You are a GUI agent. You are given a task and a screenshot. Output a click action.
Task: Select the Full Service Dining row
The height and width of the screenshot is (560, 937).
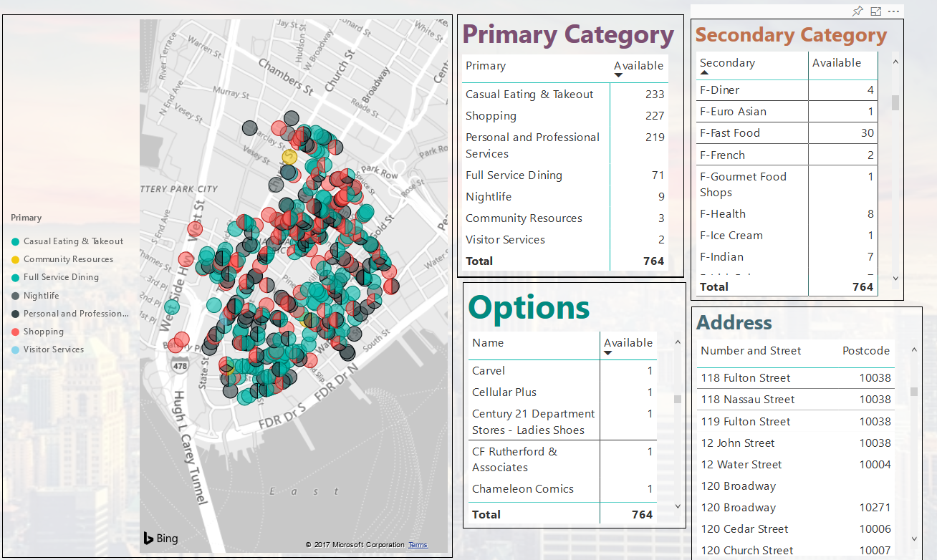click(x=514, y=175)
